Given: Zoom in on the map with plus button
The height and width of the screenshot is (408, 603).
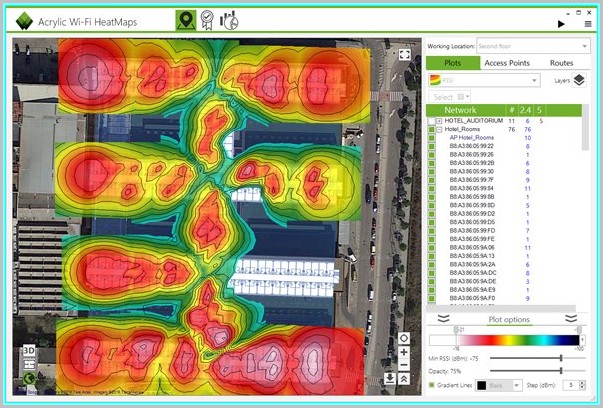Looking at the screenshot, I should click(x=403, y=352).
